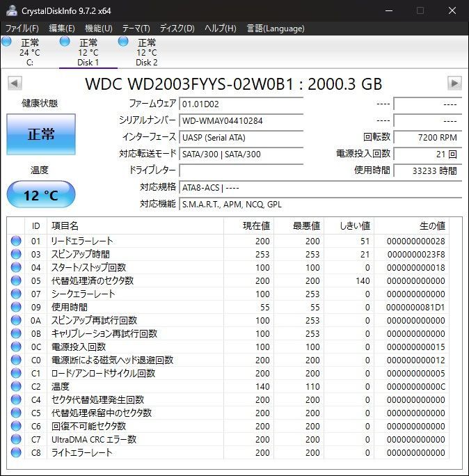Click status orb for ID 0C 電源投入回数 row
The image size is (469, 476).
pyautogui.click(x=16, y=347)
